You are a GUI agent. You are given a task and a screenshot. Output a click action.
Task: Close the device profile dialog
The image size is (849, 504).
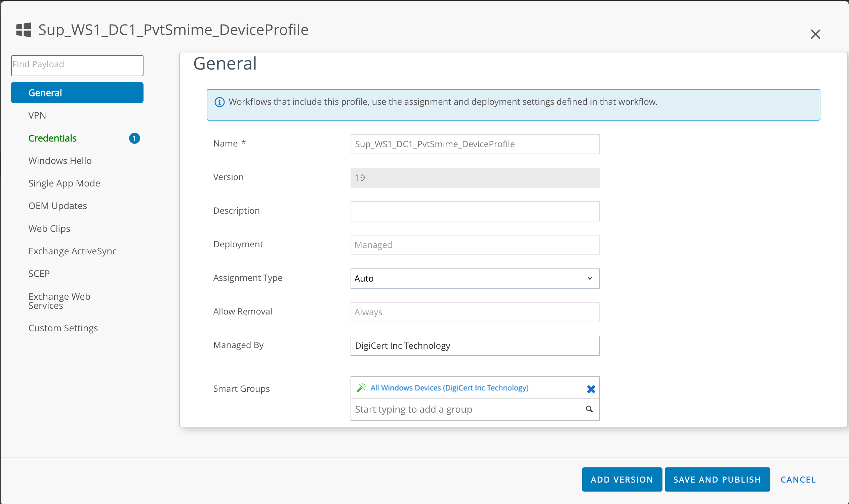pos(815,34)
